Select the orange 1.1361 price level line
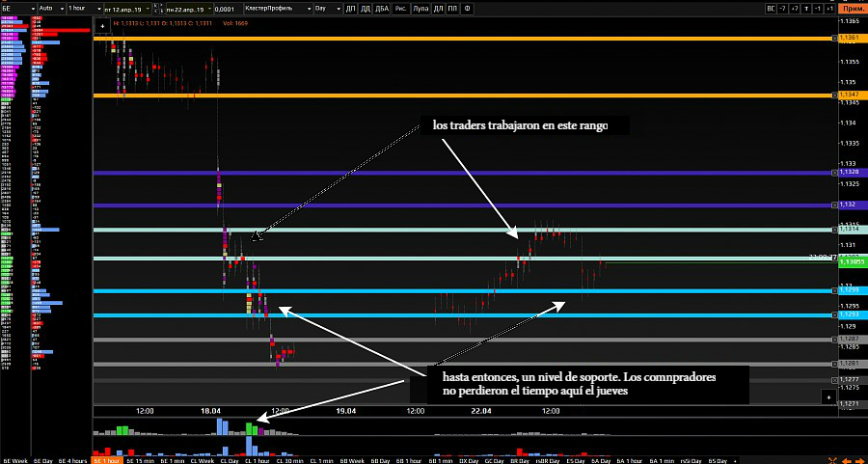The height and width of the screenshot is (464, 868). click(463, 39)
